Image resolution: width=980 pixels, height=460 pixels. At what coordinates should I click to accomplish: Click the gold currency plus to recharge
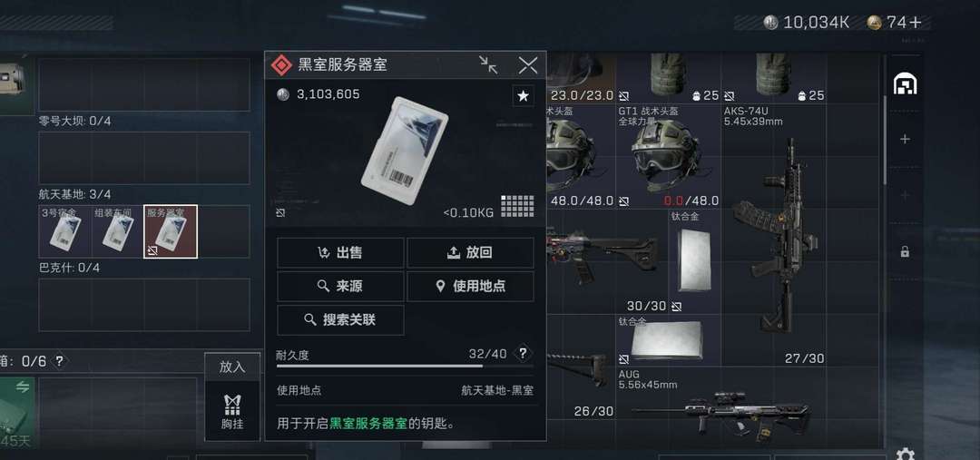[x=915, y=23]
